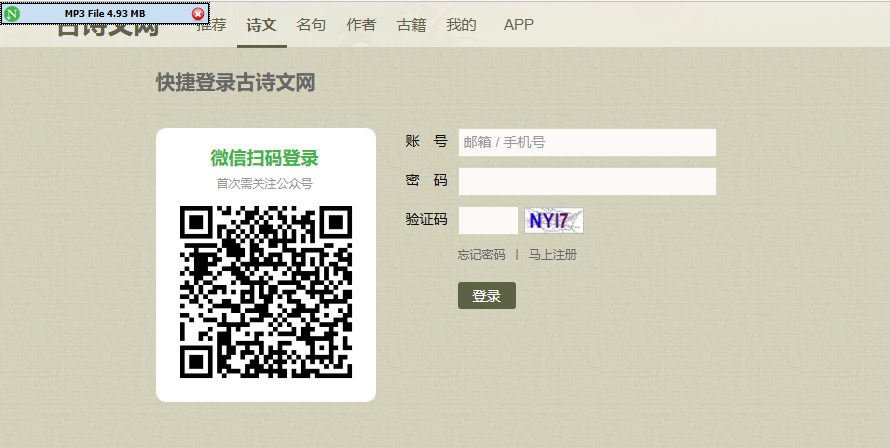Click the 登录 login button
Image resolution: width=890 pixels, height=448 pixels.
(487, 296)
